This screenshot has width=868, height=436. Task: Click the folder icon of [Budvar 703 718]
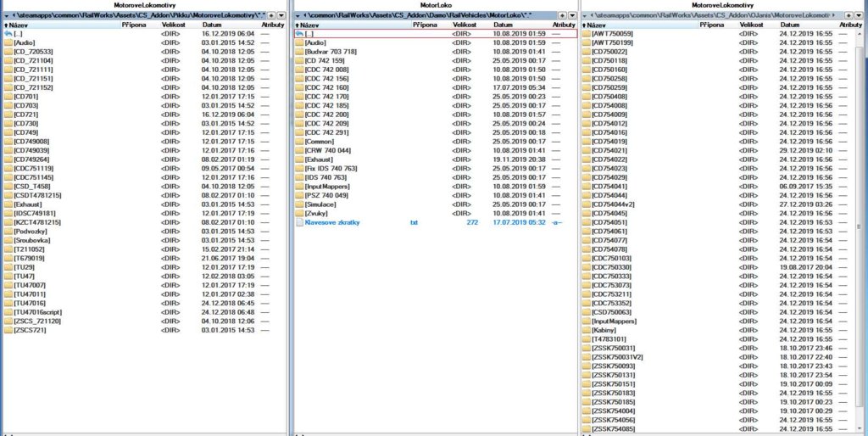[298, 52]
